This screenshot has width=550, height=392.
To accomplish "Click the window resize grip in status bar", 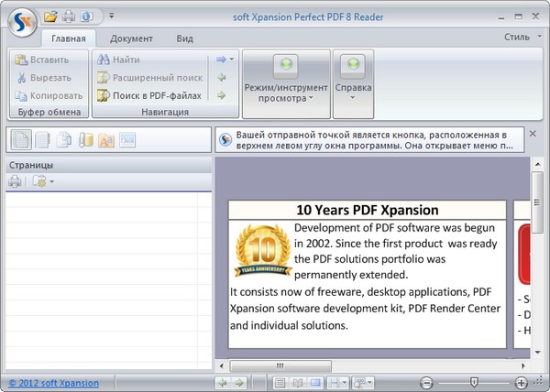I will (539, 382).
